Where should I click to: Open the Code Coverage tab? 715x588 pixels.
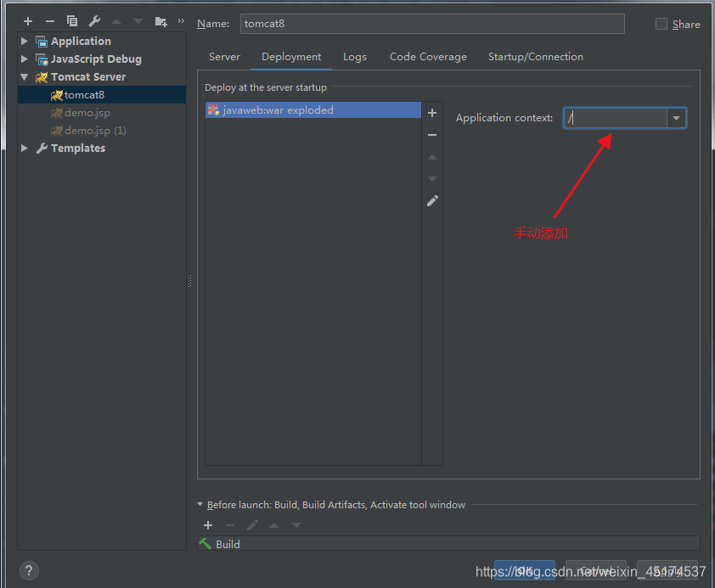[428, 57]
